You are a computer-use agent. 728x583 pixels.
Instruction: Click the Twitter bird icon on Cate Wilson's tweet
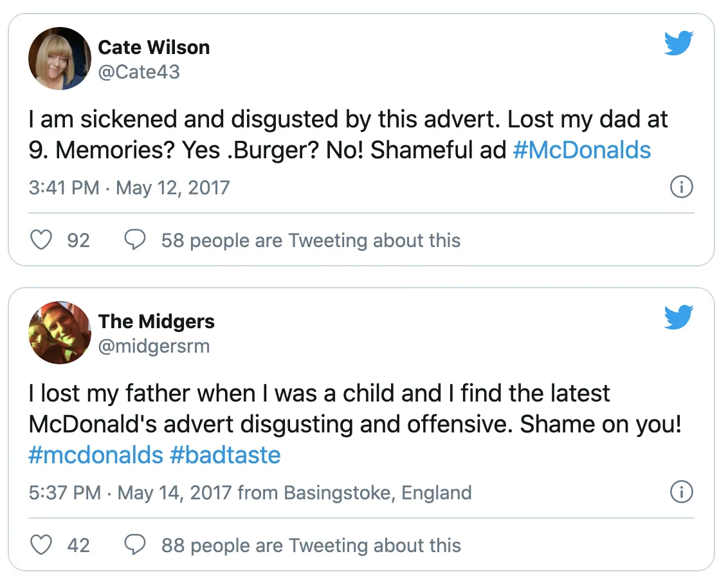point(678,42)
